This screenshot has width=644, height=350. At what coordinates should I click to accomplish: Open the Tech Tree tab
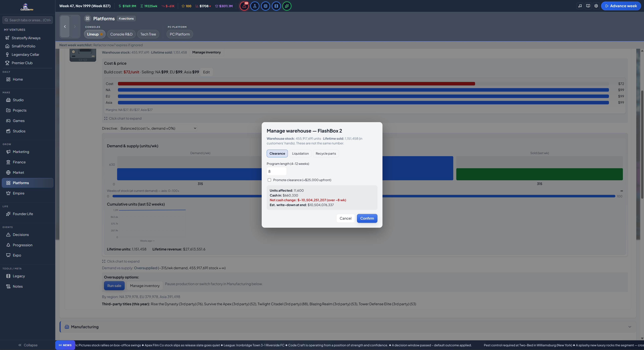(148, 34)
